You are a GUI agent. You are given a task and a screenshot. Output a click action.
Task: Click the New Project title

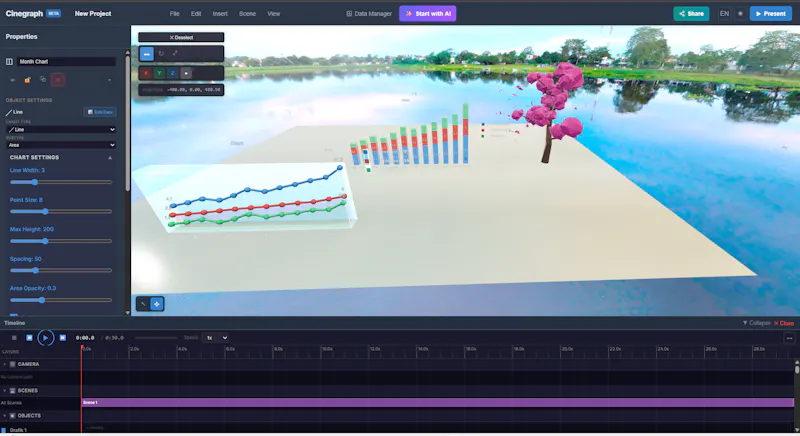(x=93, y=14)
